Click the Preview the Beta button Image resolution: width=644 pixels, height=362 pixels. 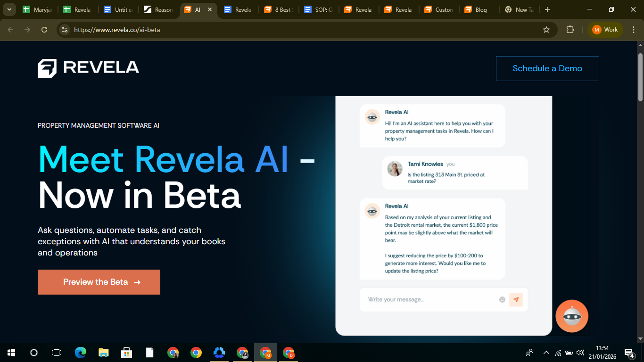[99, 282]
